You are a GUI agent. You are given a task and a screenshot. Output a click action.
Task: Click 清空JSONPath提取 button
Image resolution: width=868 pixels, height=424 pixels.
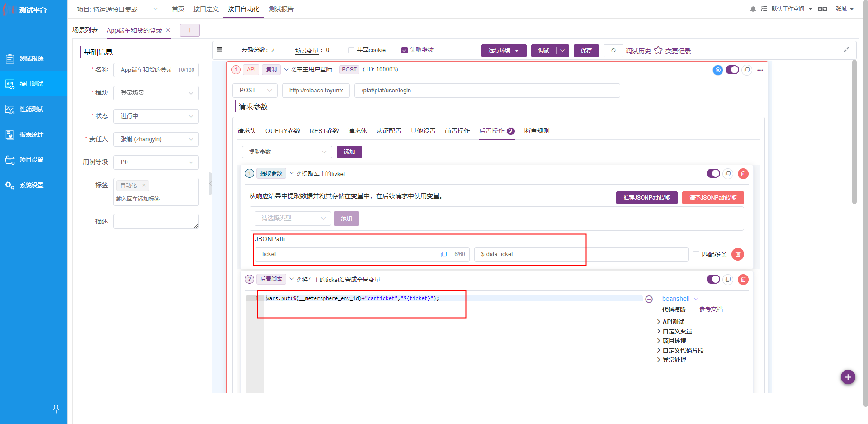coord(713,198)
